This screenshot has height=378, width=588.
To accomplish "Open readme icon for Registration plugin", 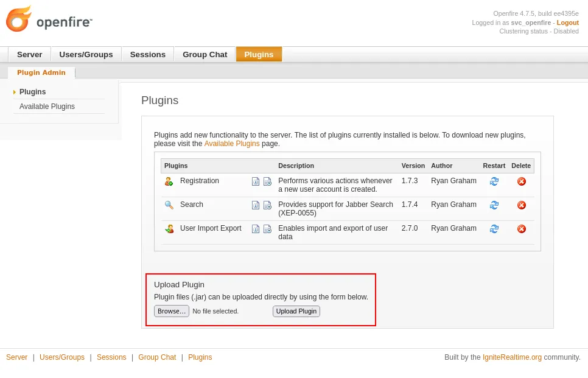I will coord(256,181).
